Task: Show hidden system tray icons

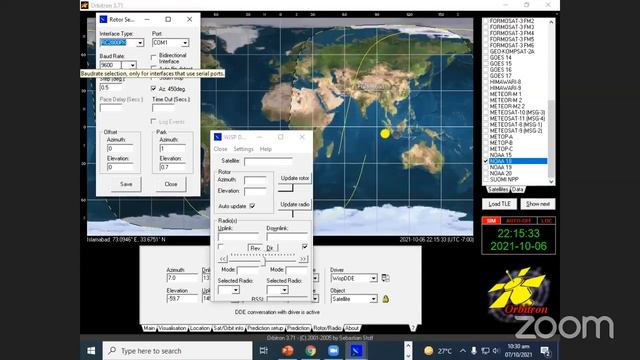Action: click(462, 351)
